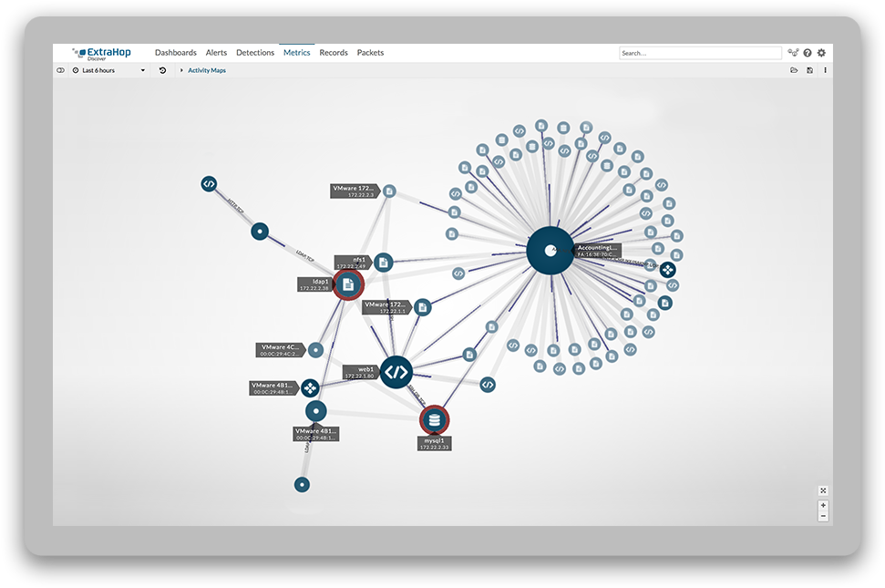Open the Detections tab

(x=255, y=53)
